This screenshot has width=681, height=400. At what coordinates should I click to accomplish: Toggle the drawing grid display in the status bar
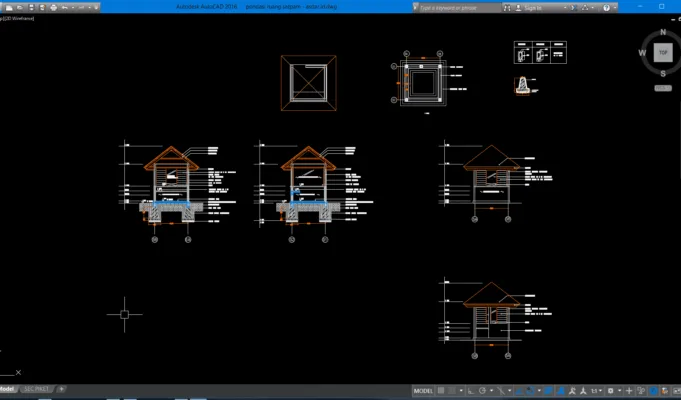(441, 390)
